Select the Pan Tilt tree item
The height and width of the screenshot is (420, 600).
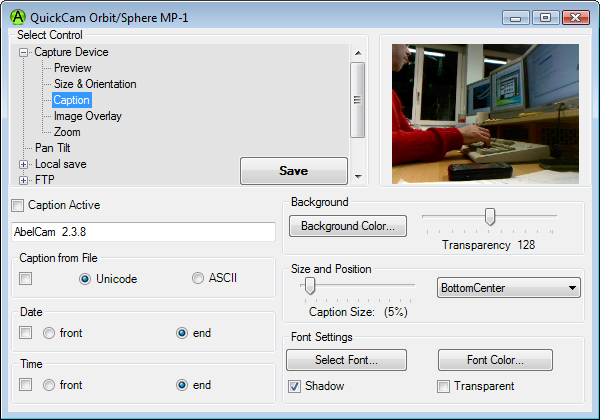(x=52, y=148)
